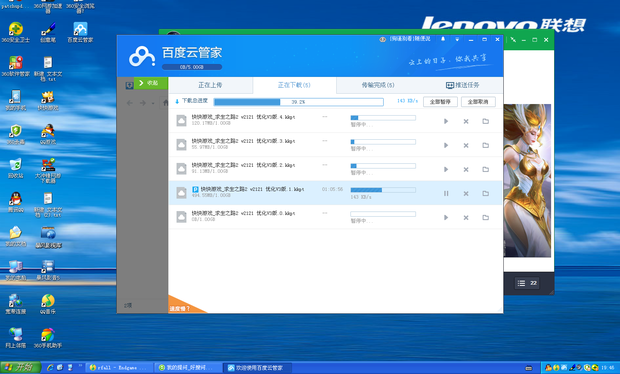Open the 回收站 recycle bin icon

[15, 168]
